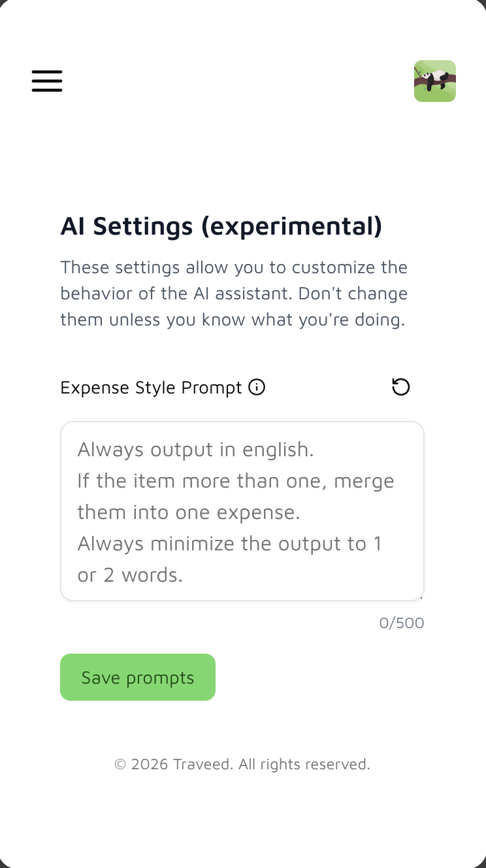The width and height of the screenshot is (486, 868).
Task: Select the three-line menu icon at top left
Action: coord(46,81)
